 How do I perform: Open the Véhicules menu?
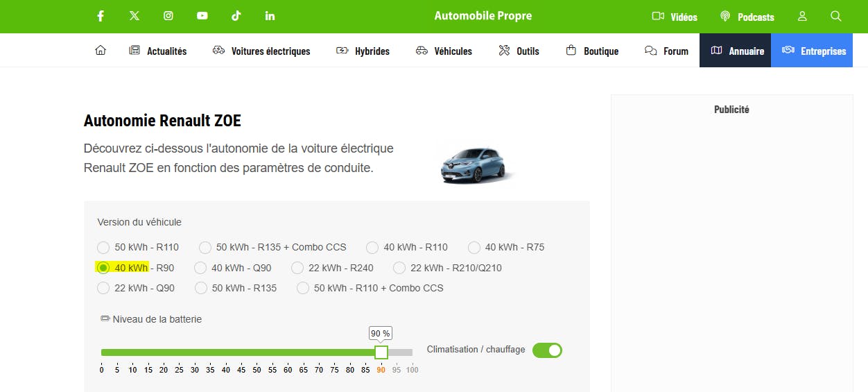[x=444, y=51]
